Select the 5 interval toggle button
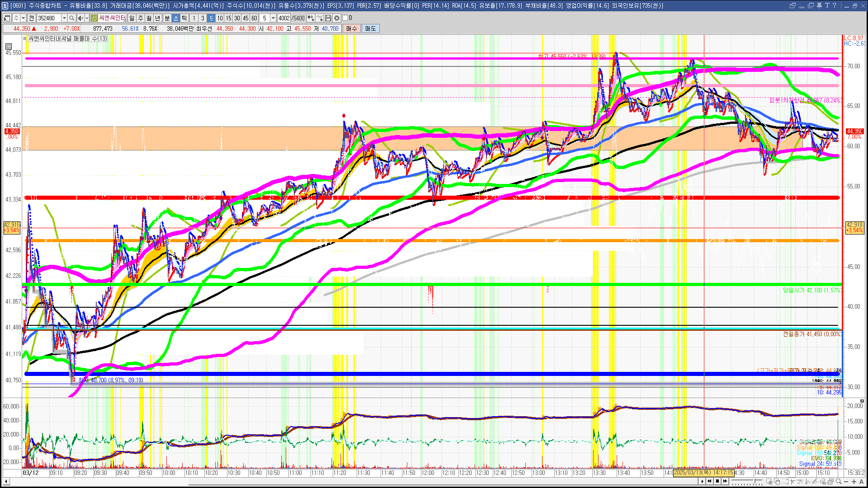868x488 pixels. pyautogui.click(x=211, y=18)
